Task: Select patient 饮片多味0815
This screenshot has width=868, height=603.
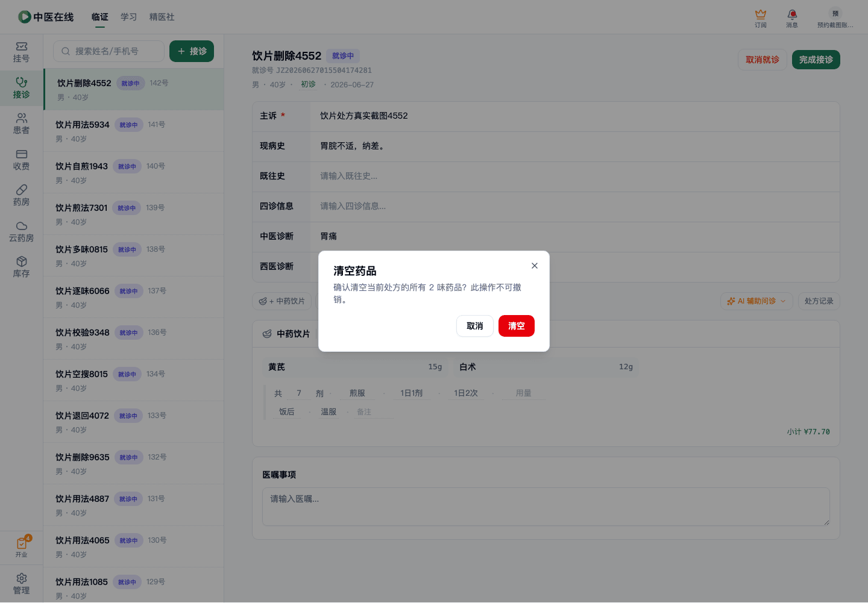Action: click(x=134, y=255)
